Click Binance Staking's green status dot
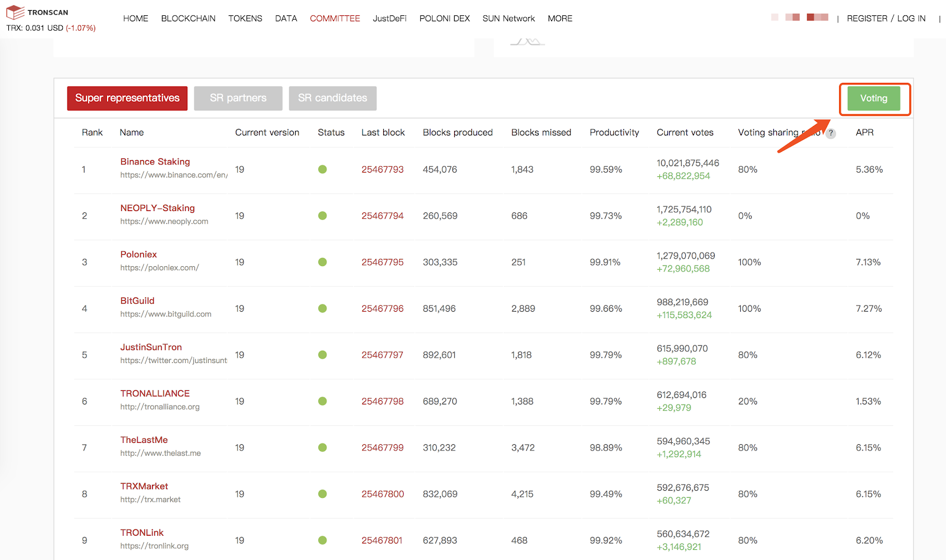Image resolution: width=946 pixels, height=560 pixels. 322,169
